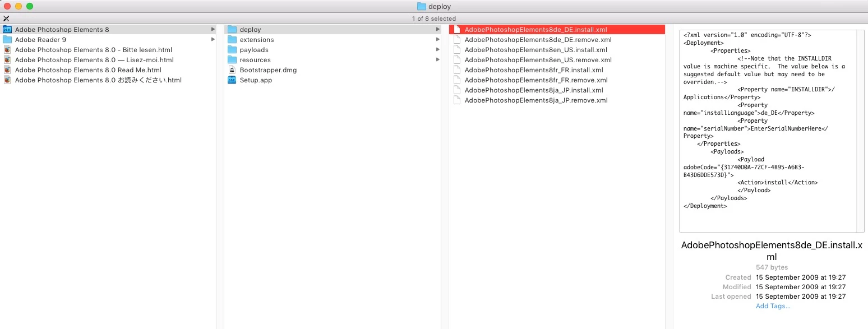Click the deploy folder icon in column two

click(232, 30)
